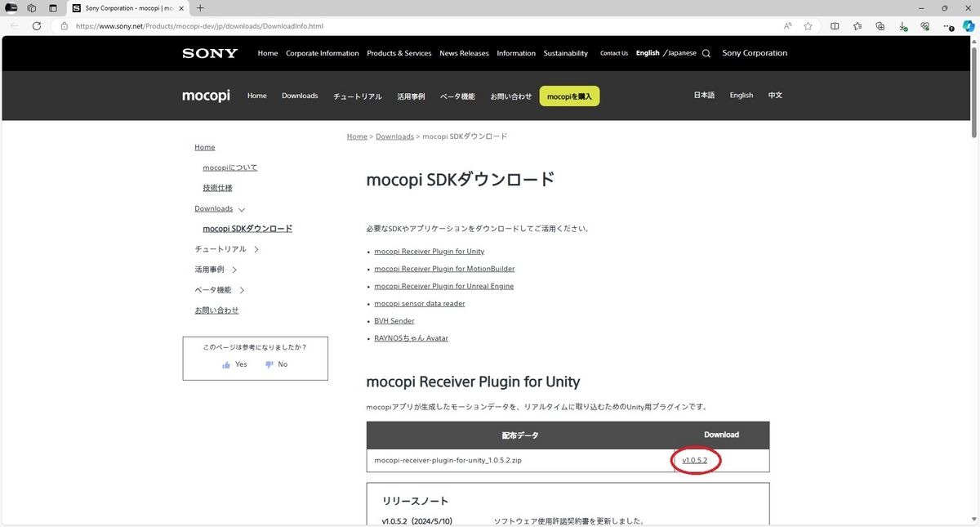
Task: Click Sony Corporation header link
Action: (755, 53)
